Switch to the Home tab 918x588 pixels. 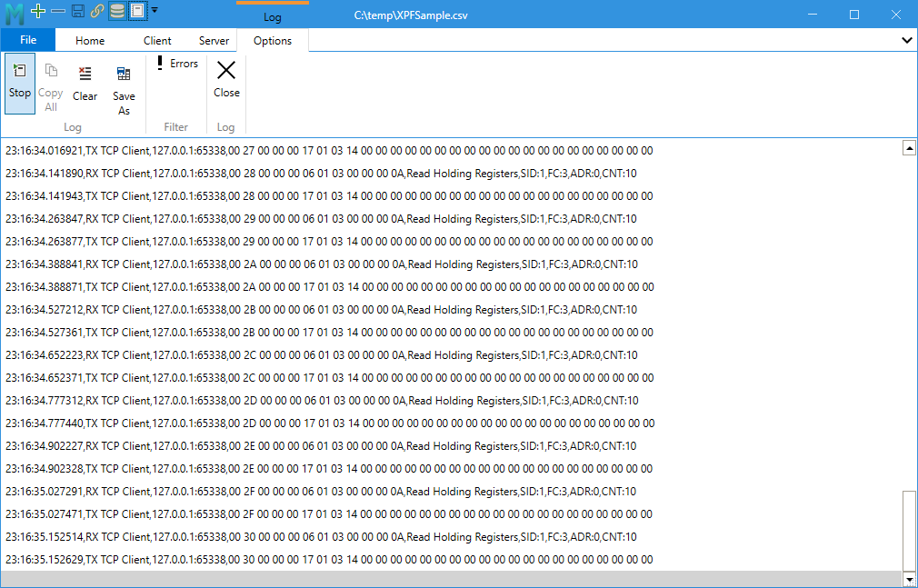pos(90,40)
